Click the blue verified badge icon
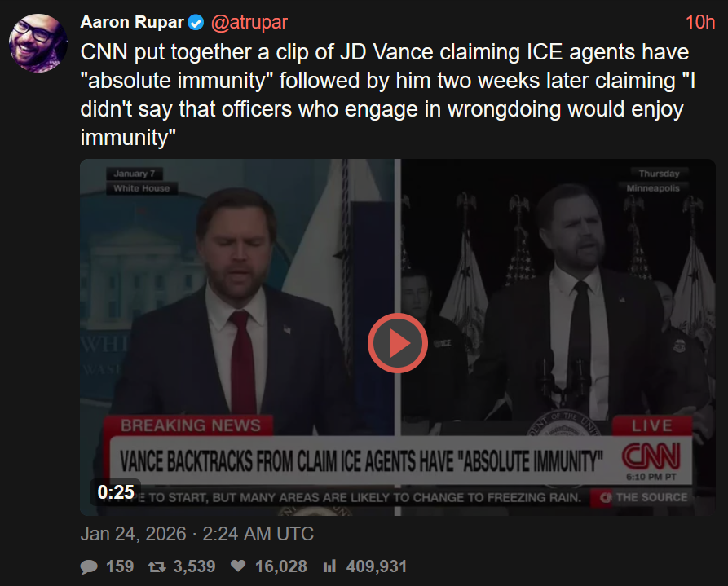728x586 pixels. [196, 22]
